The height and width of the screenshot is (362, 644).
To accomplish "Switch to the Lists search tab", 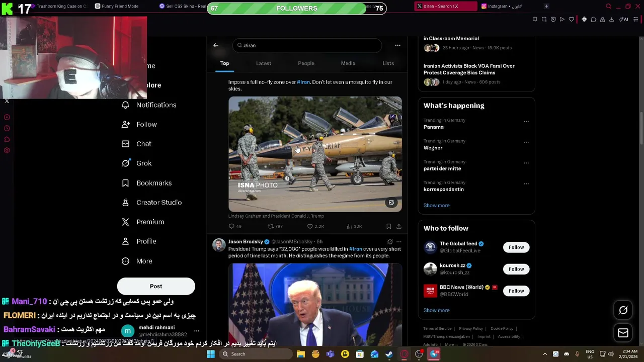I will 388,63.
